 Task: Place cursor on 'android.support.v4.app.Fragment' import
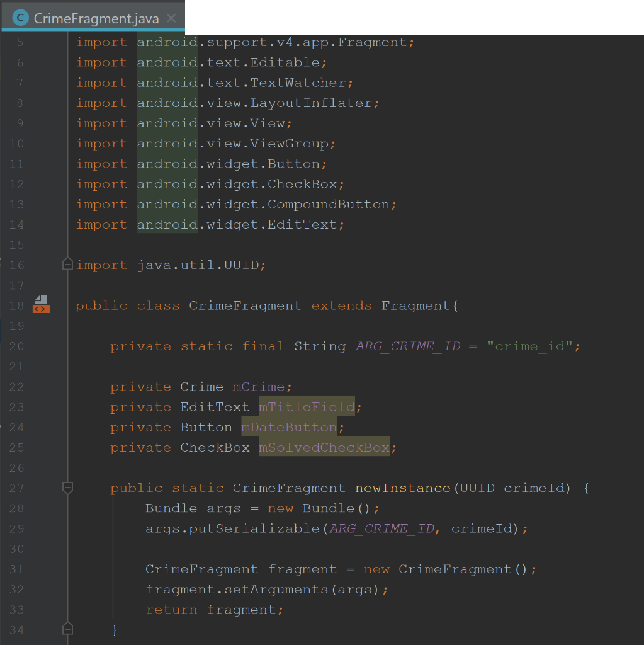271,42
